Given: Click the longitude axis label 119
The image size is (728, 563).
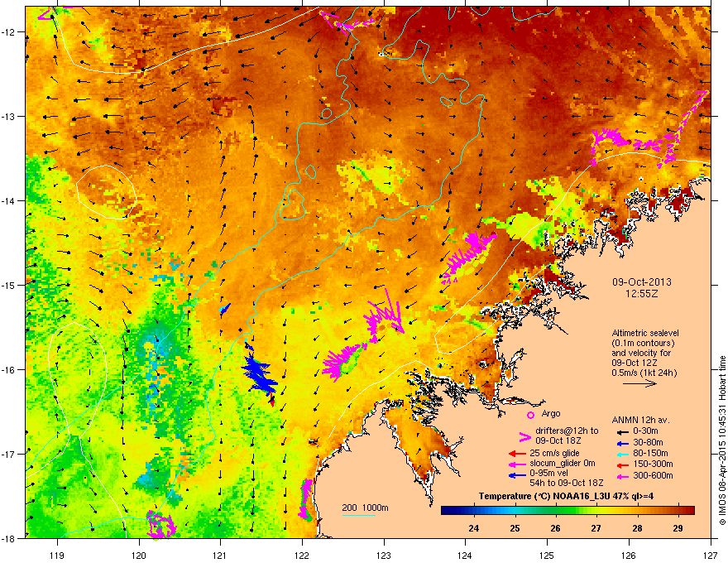Looking at the screenshot, I should coord(57,555).
